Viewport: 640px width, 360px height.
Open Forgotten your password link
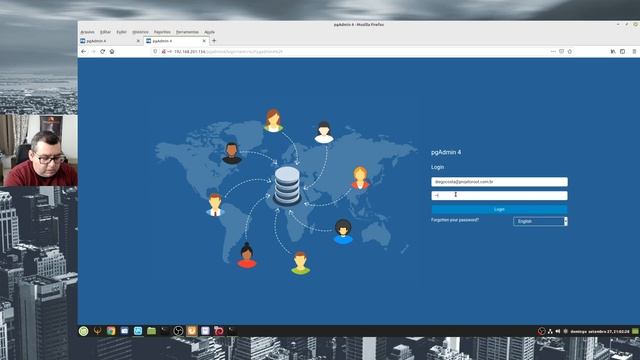click(455, 220)
